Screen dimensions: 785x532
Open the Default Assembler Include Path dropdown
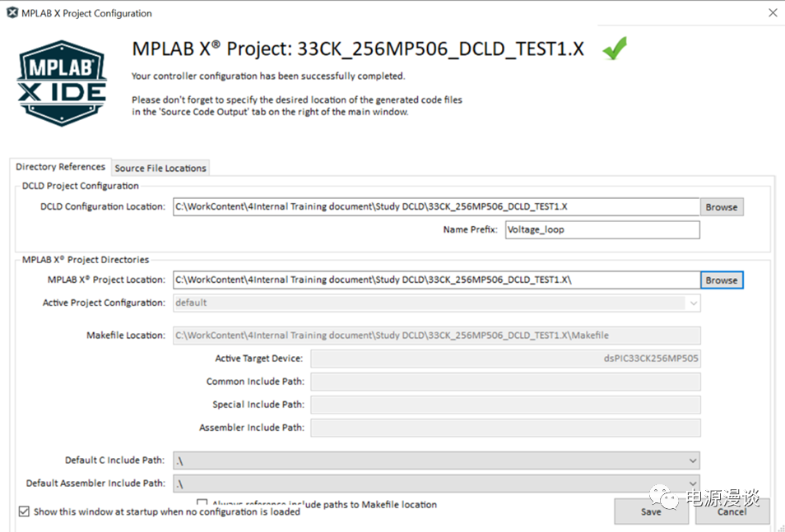pyautogui.click(x=693, y=484)
